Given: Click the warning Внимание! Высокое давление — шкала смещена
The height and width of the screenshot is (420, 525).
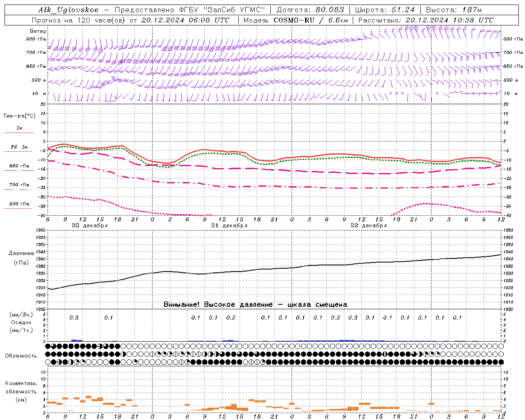Looking at the screenshot, I should (256, 304).
